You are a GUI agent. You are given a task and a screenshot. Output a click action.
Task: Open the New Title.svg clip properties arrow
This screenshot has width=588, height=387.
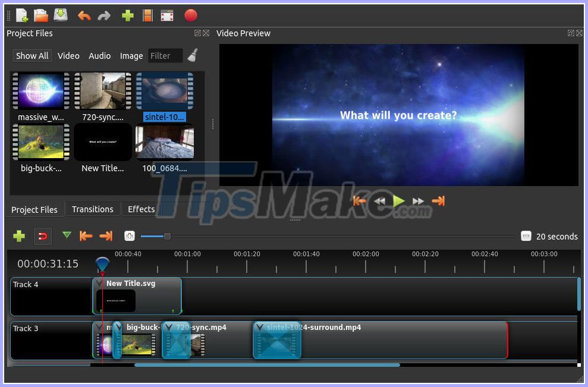tap(99, 284)
